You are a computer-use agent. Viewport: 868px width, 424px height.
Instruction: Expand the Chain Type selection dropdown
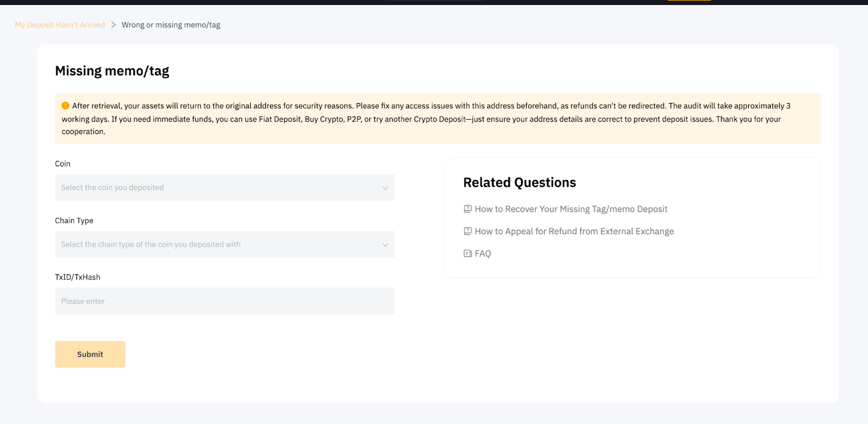[217, 245]
